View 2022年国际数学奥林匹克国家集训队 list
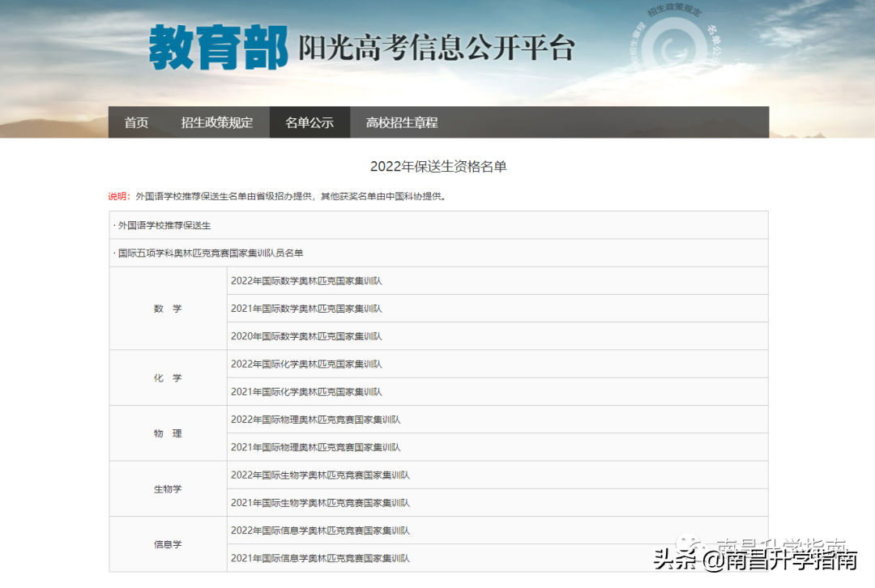This screenshot has width=875, height=588. click(306, 281)
